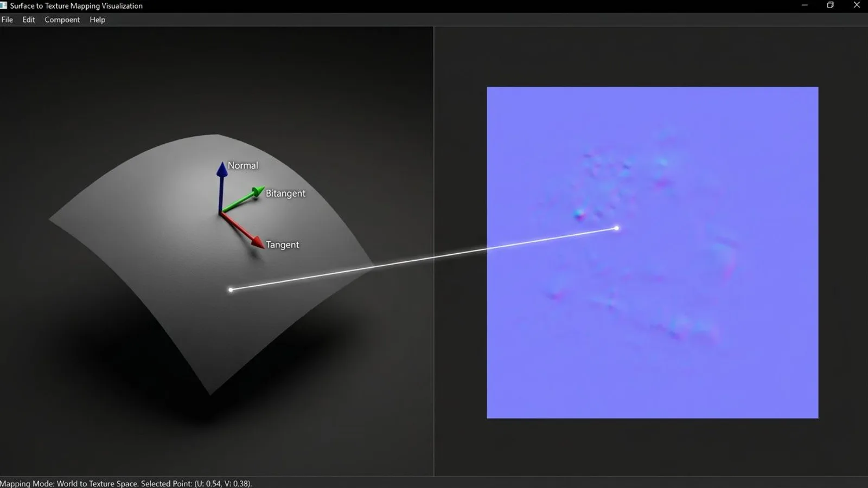Click the window title text

click(x=76, y=6)
